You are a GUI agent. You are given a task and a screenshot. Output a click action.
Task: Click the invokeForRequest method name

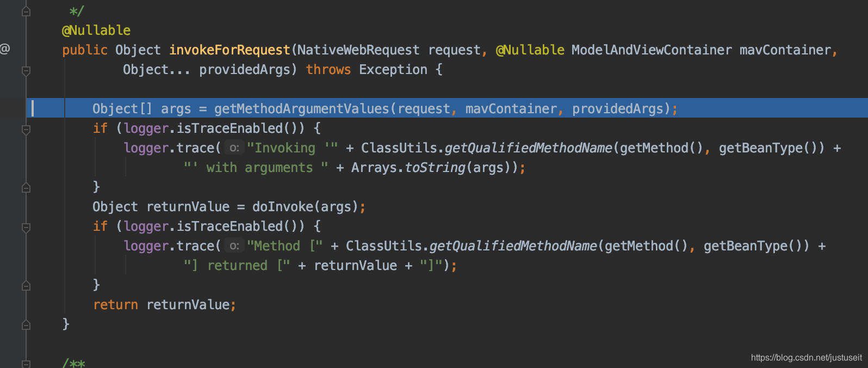coord(230,50)
